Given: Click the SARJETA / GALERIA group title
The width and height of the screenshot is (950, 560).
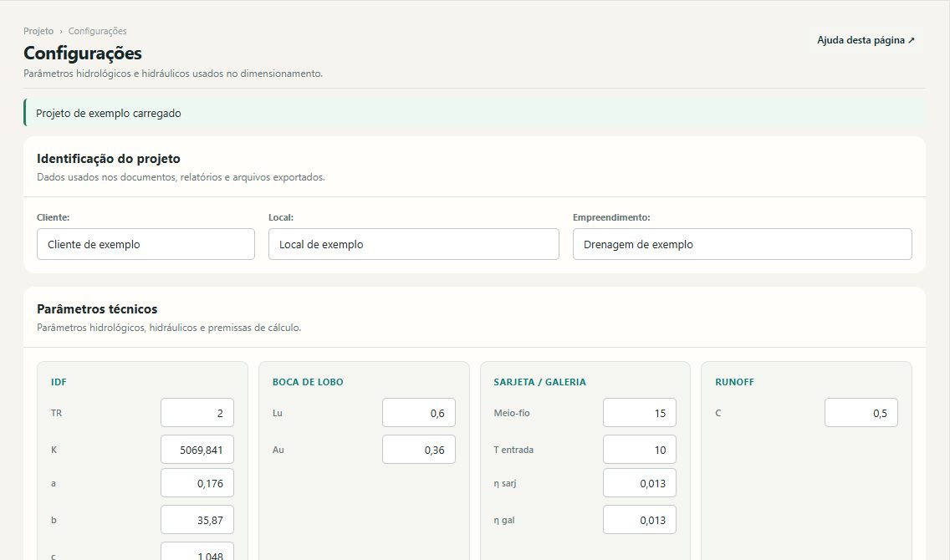Looking at the screenshot, I should click(x=540, y=382).
